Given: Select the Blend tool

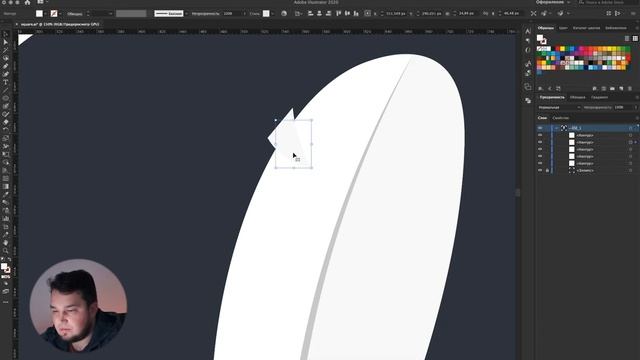Looking at the screenshot, I should coord(5,202).
